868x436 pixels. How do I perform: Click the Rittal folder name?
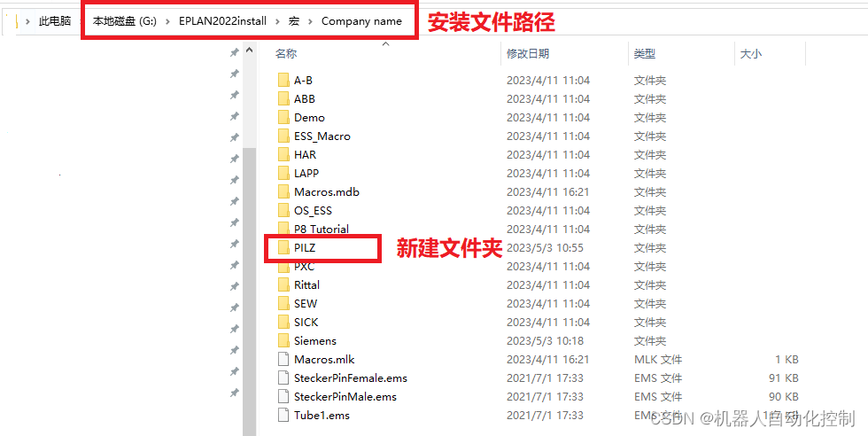pos(306,284)
